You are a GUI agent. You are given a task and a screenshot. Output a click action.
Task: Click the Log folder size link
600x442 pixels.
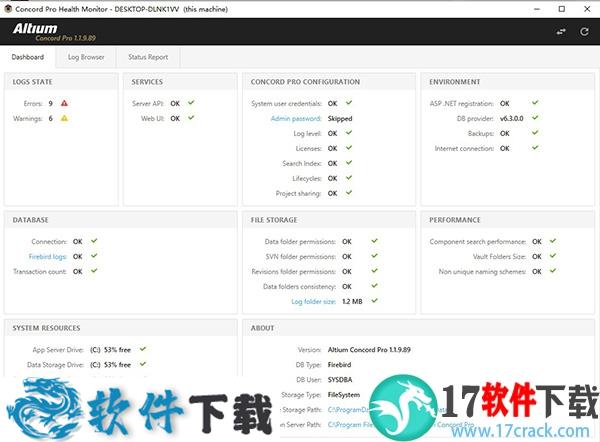(313, 301)
